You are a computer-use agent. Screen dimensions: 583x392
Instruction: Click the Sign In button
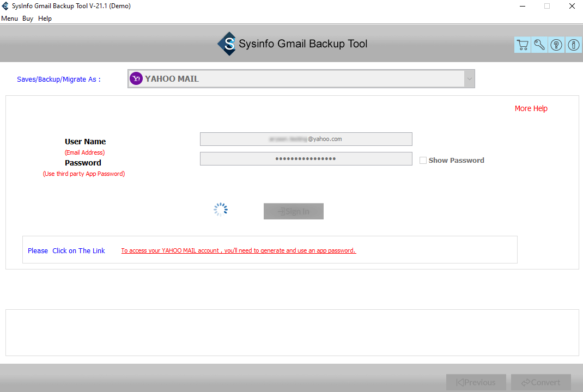click(294, 211)
